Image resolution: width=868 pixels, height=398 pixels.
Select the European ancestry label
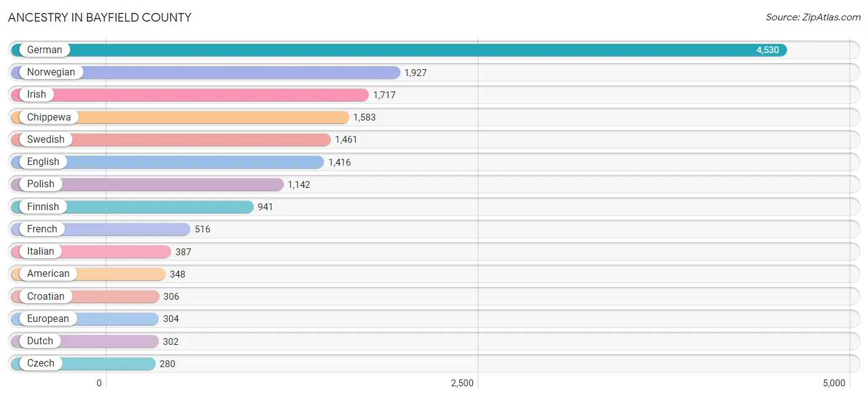pos(48,319)
